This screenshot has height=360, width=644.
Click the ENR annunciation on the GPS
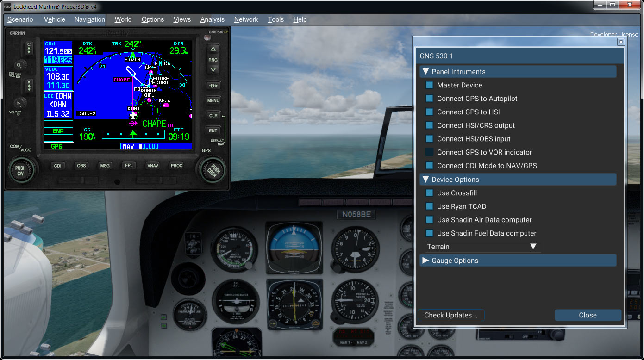(x=58, y=131)
